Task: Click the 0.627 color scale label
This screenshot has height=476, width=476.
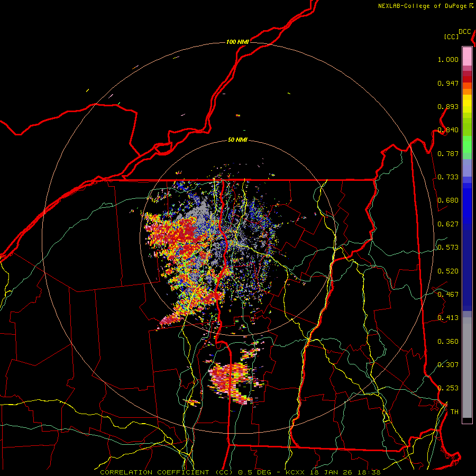Action: coord(448,224)
